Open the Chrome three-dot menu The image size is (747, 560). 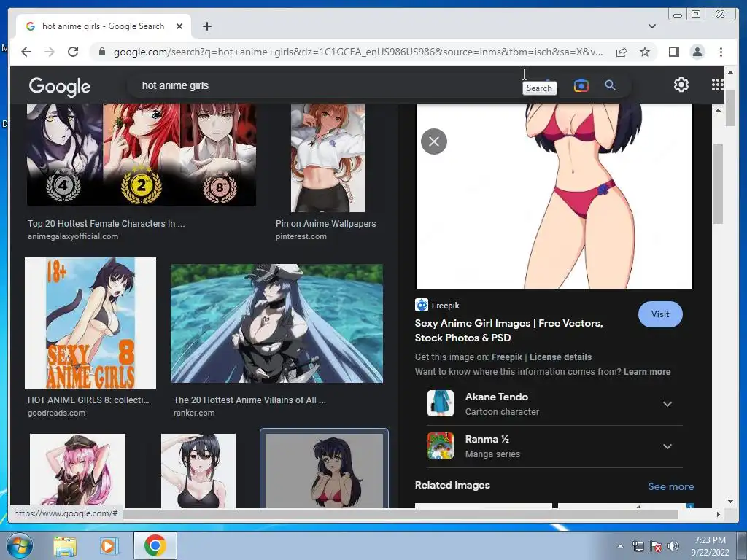[x=721, y=52]
